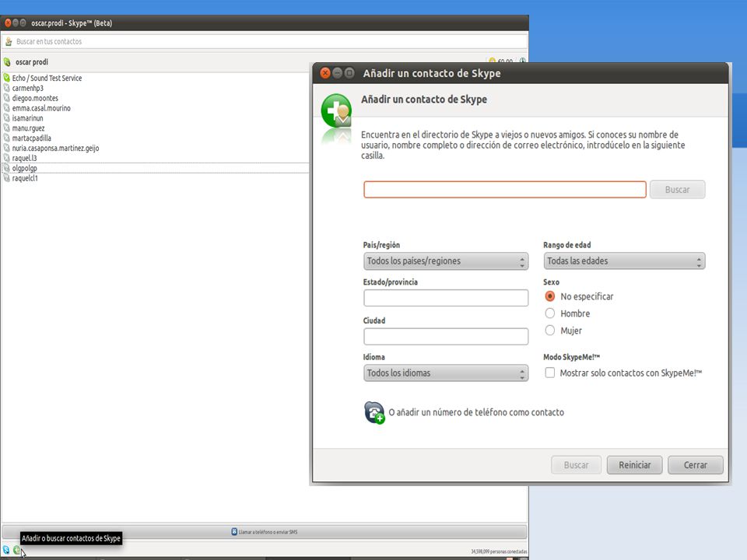The image size is (747, 560).
Task: Open the status icon beside oscar prodi
Action: pos(7,62)
